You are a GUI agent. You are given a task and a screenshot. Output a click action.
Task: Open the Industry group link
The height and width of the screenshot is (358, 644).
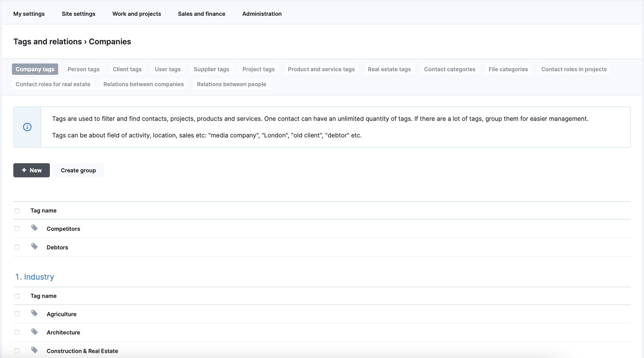click(34, 277)
